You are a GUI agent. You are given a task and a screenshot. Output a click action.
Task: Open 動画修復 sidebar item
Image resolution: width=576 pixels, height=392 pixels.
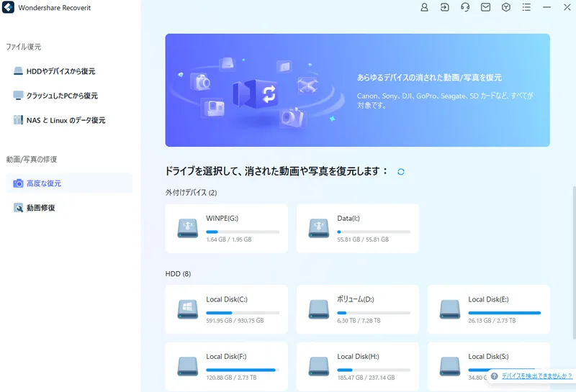pyautogui.click(x=69, y=208)
